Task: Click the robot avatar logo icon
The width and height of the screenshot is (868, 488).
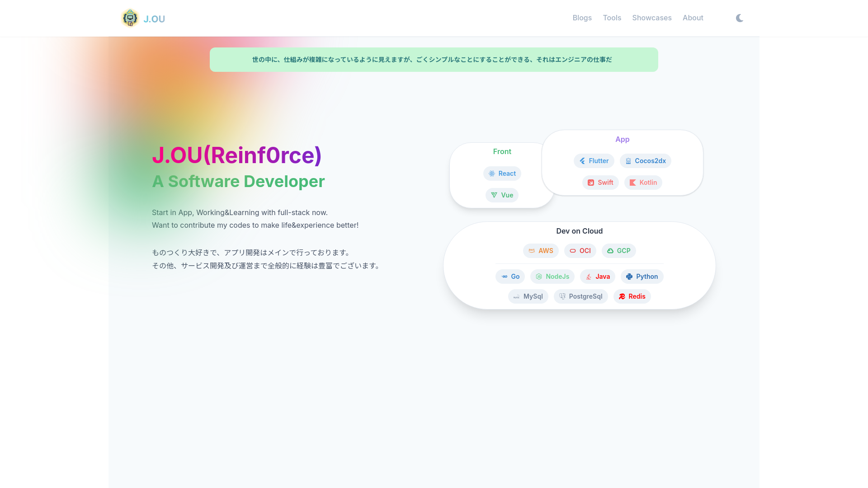Action: tap(130, 18)
